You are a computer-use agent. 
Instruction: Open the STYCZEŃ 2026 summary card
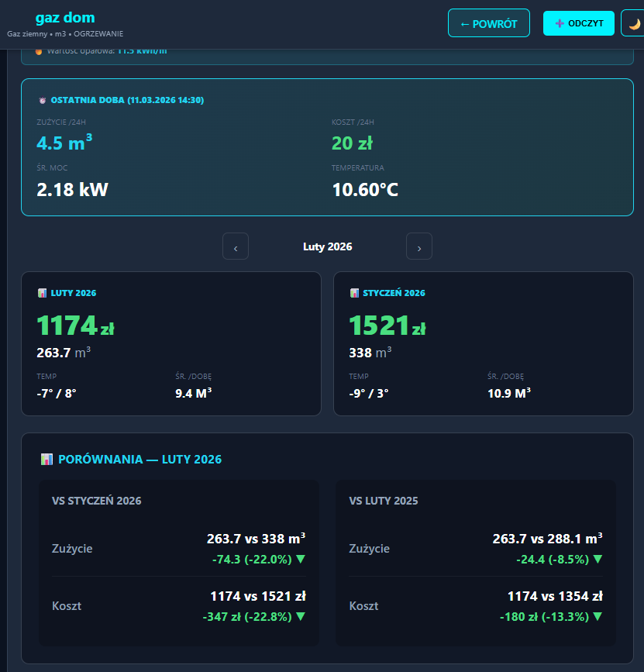483,343
